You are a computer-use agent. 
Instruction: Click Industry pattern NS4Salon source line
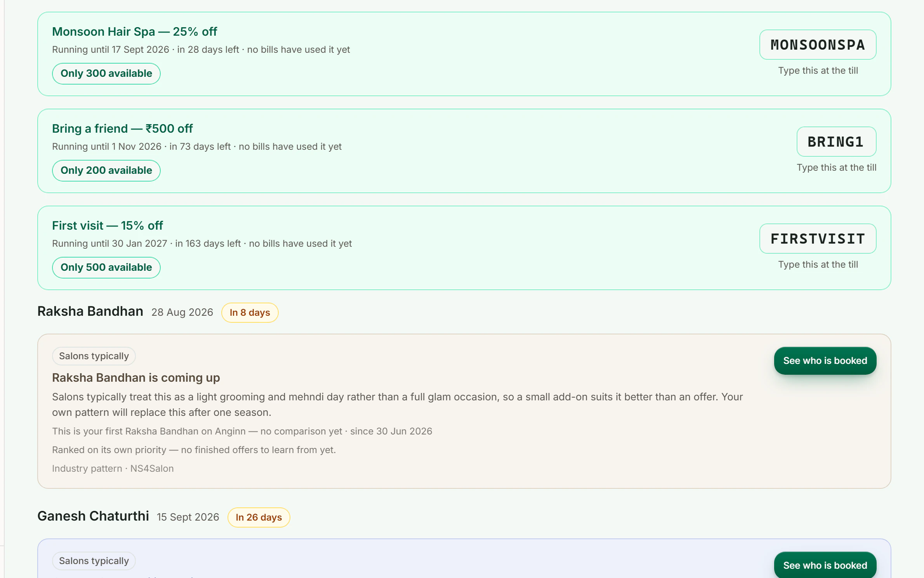113,468
